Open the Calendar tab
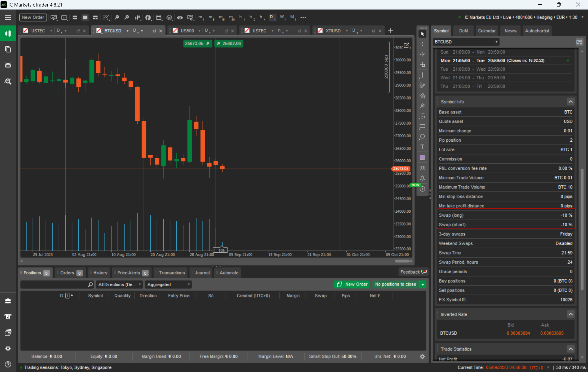Viewport: 588px width, 372px height. tap(487, 31)
